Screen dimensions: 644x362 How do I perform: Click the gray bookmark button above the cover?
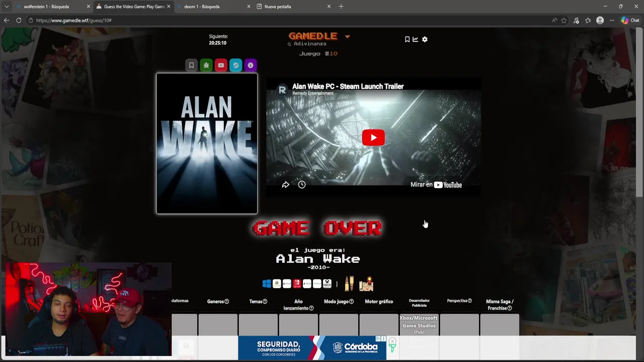[x=191, y=65]
